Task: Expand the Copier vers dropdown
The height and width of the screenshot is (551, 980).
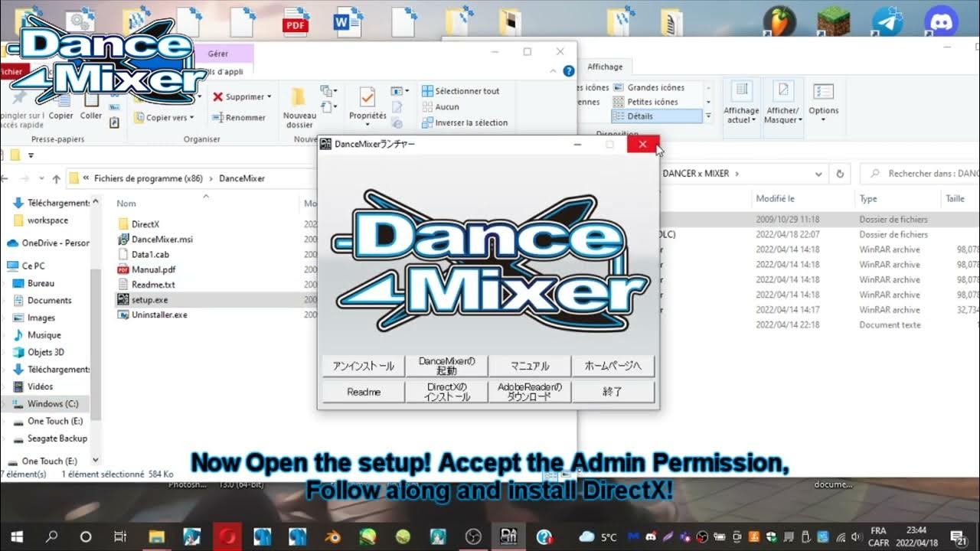Action: [x=191, y=118]
